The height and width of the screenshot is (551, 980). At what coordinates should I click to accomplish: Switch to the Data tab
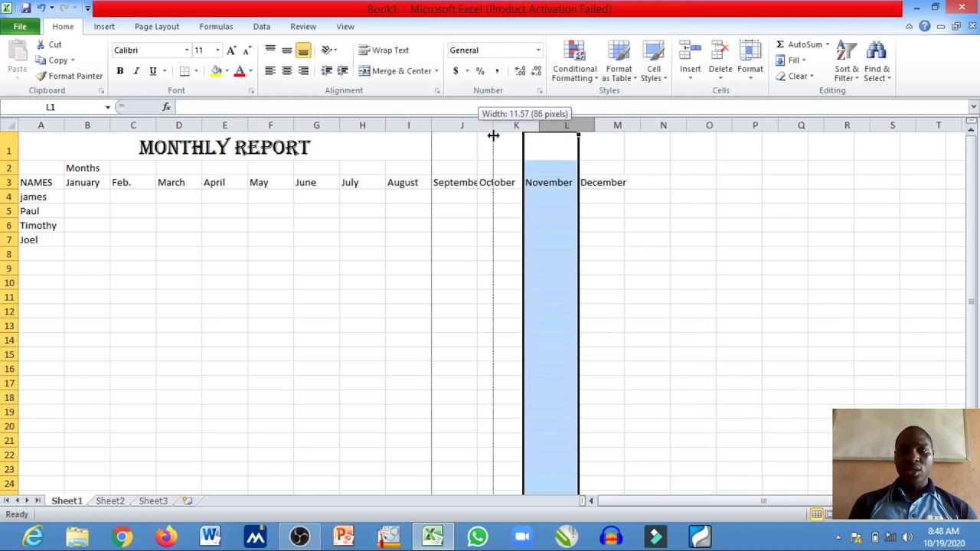262,27
